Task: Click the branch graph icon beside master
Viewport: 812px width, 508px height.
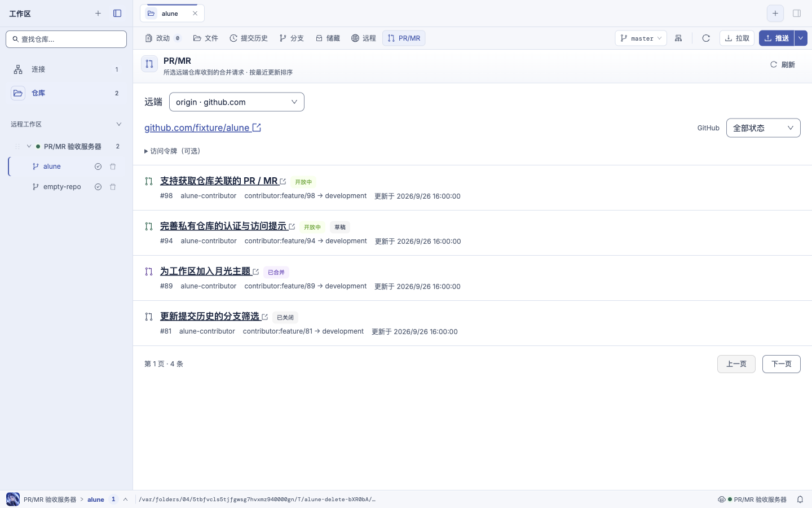Action: tap(678, 38)
